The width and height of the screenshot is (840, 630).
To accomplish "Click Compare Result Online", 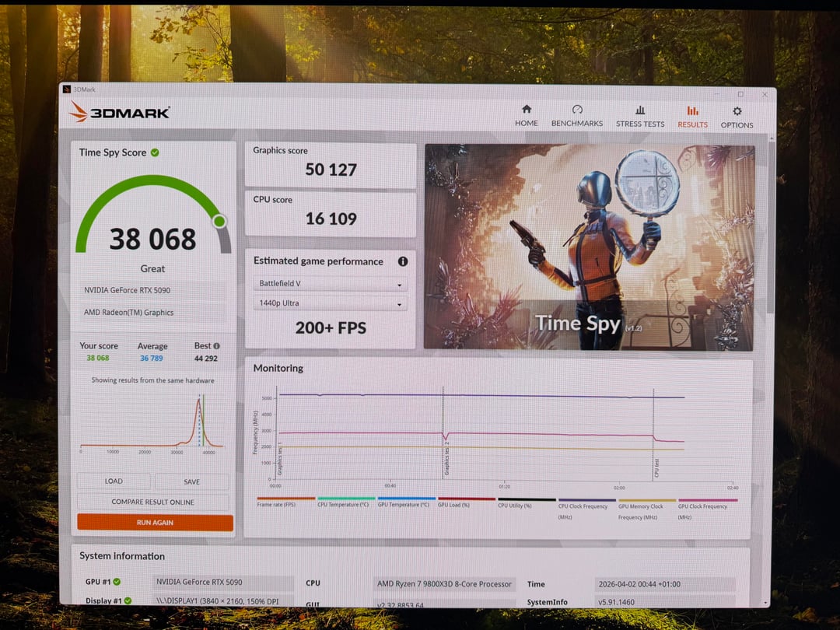I will (x=153, y=502).
